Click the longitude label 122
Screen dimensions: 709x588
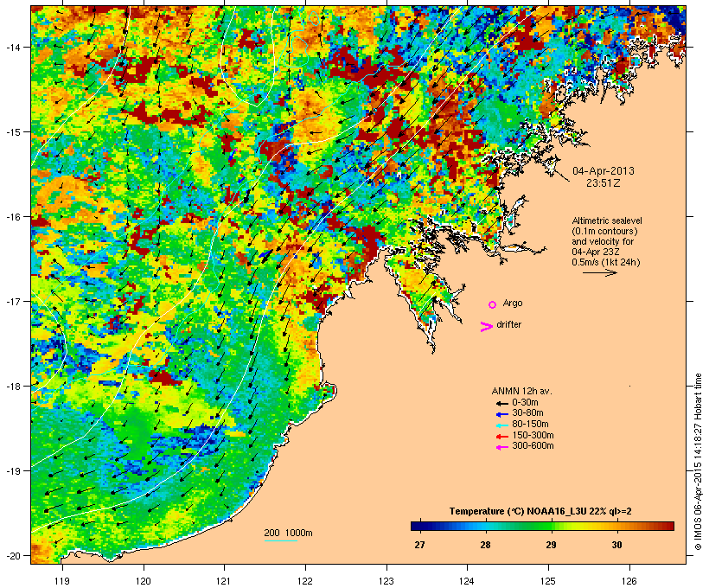[305, 581]
